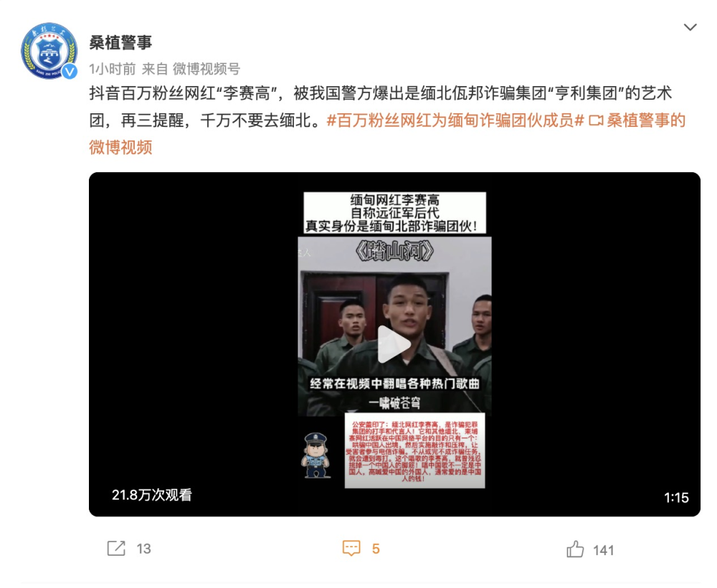Click the video title banner 缅甸网红李赛高
Screen dimensions: 717x588
(394, 213)
